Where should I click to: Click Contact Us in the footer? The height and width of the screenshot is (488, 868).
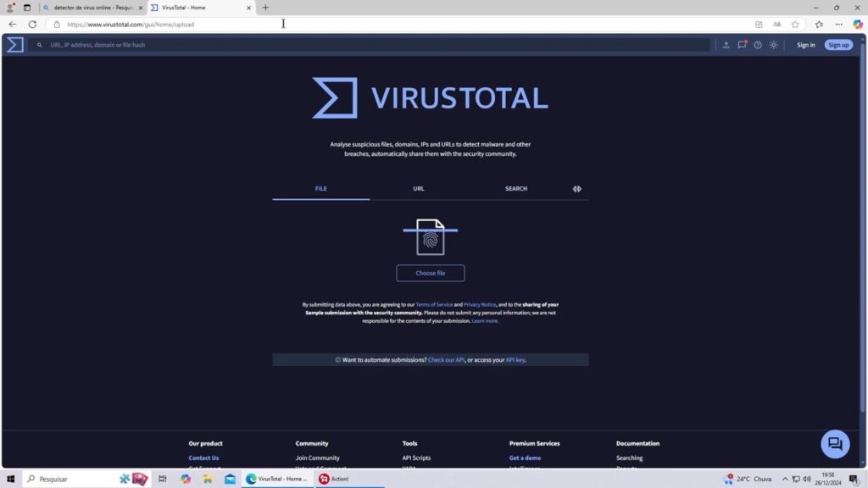click(203, 457)
